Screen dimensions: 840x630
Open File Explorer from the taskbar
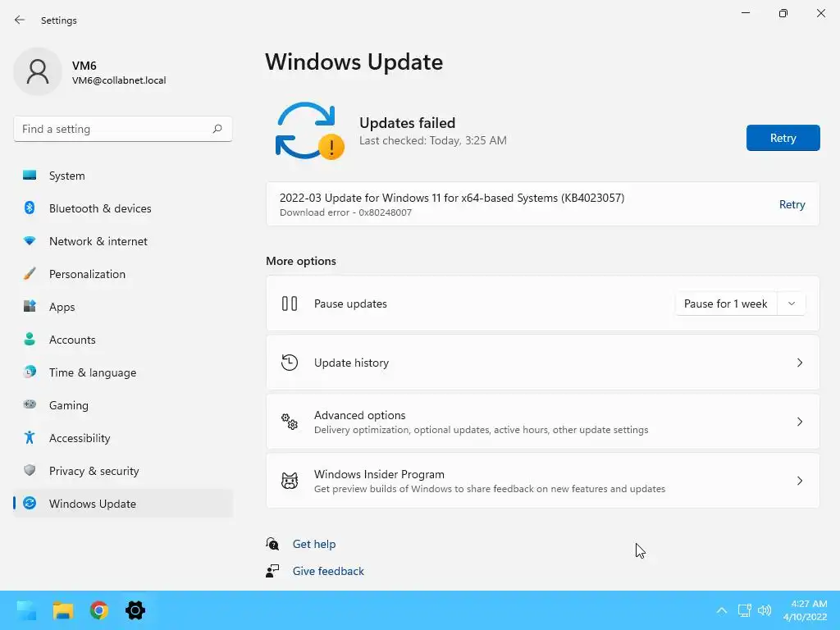point(62,610)
